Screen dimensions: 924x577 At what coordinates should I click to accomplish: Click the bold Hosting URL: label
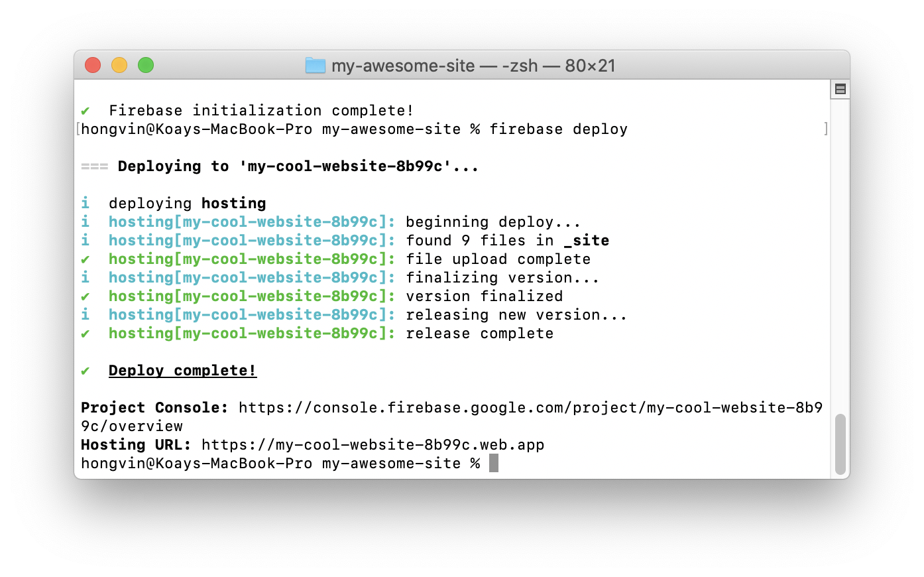tap(136, 445)
